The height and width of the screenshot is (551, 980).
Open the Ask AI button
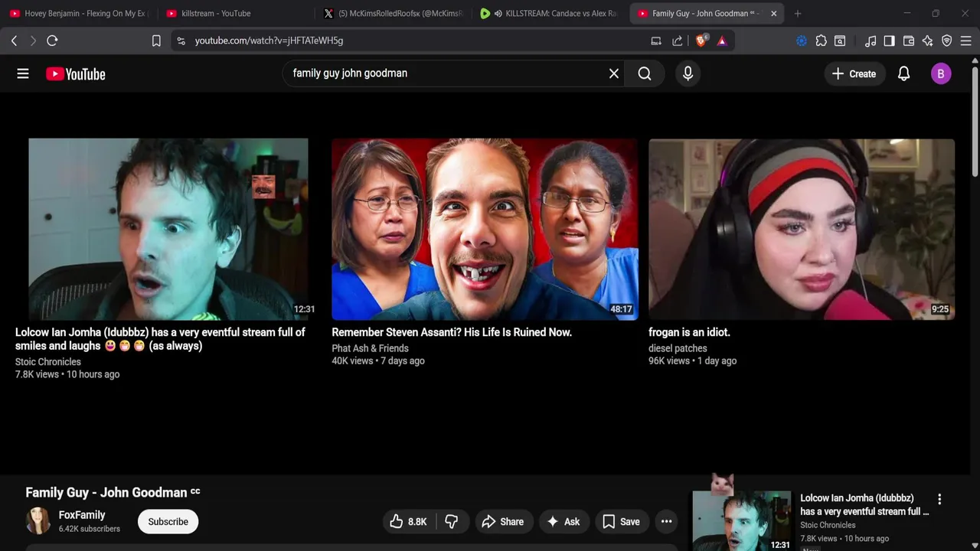pos(563,522)
